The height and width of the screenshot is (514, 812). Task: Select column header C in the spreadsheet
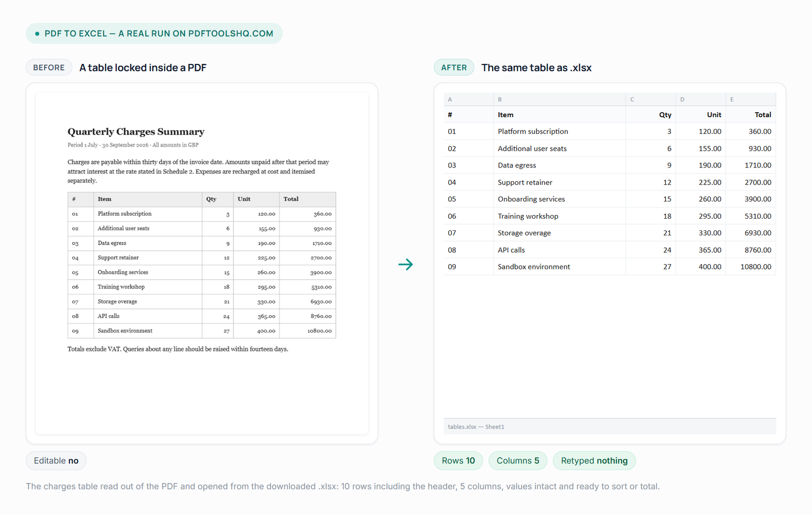[651, 99]
